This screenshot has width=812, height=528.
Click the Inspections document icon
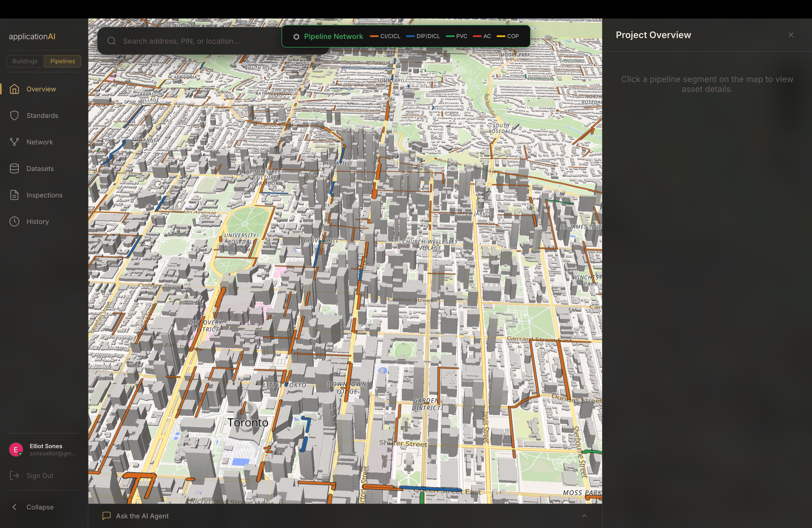pos(14,195)
